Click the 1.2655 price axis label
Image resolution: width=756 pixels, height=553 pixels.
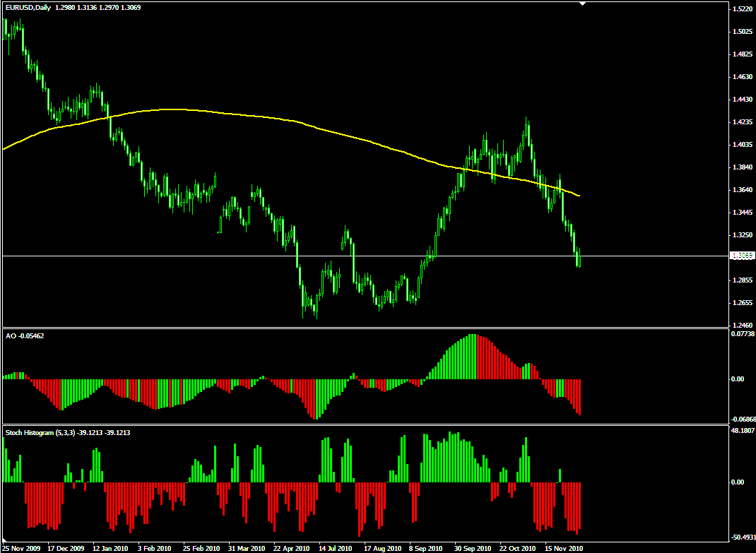tap(743, 303)
